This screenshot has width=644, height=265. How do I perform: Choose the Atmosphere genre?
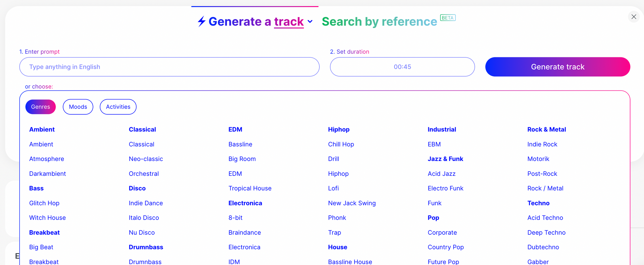click(47, 159)
